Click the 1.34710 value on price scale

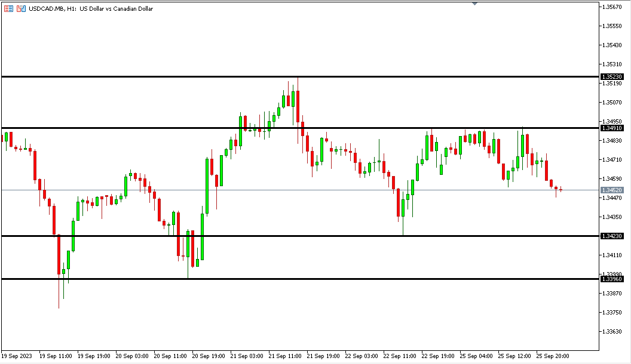tap(612, 160)
